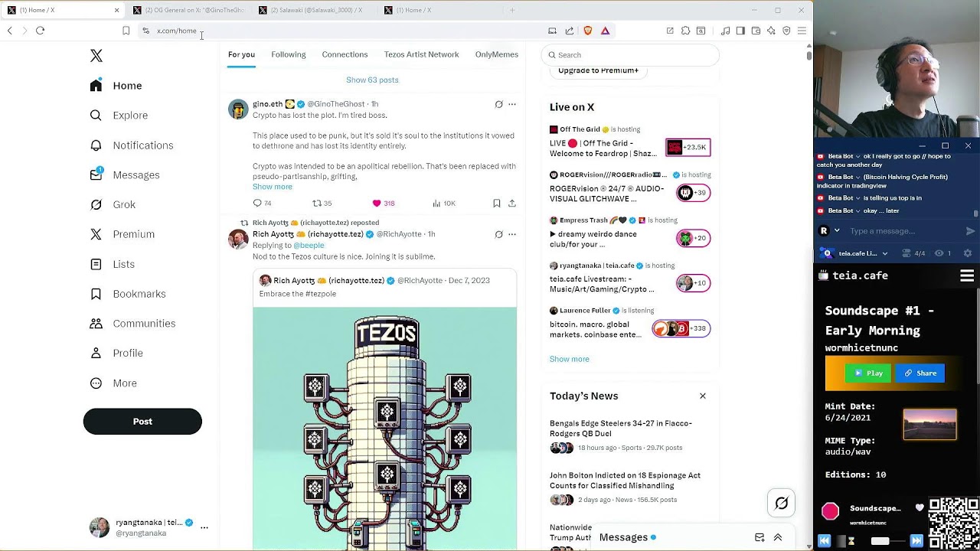The height and width of the screenshot is (551, 980).
Task: Share gino.eth's post
Action: 512,203
